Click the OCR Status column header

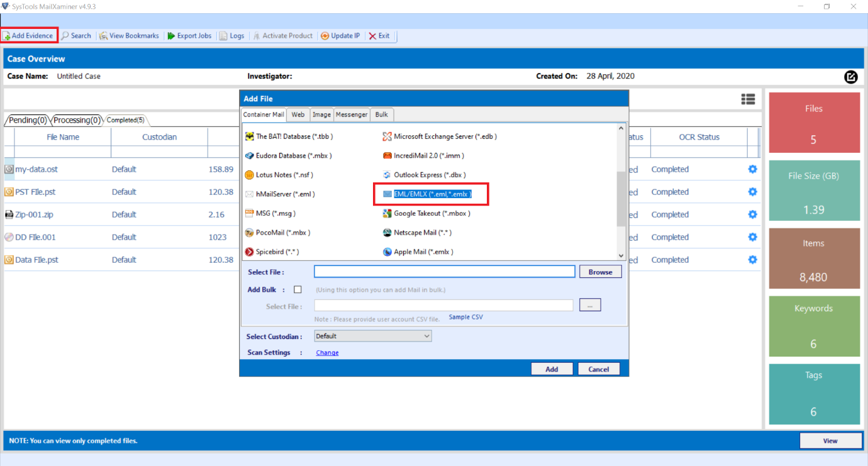[x=699, y=137]
